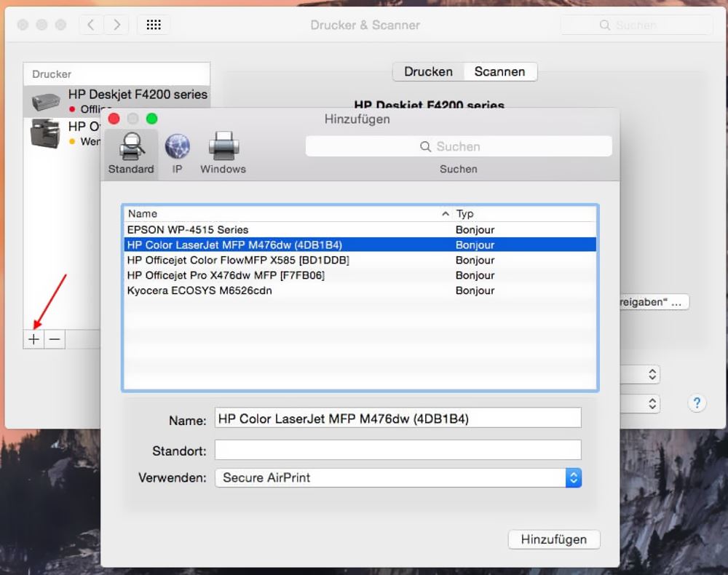Click the partially hidden Freigaben button
728x575 pixels.
point(654,302)
